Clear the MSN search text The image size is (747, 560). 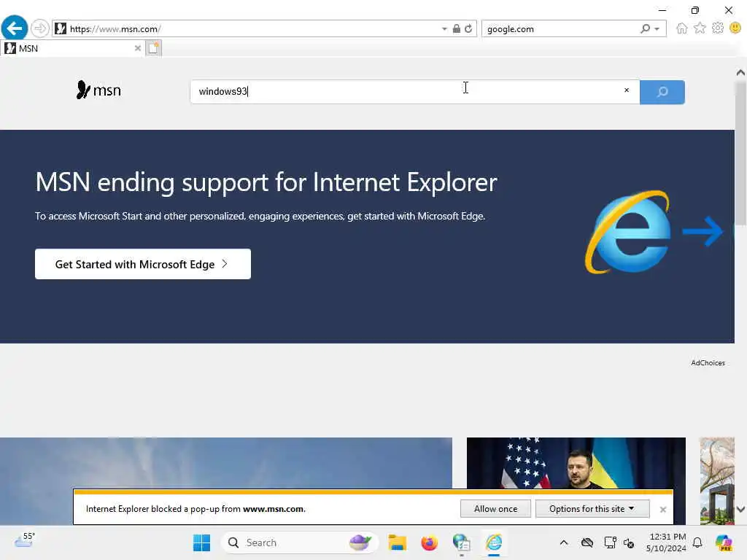[627, 90]
